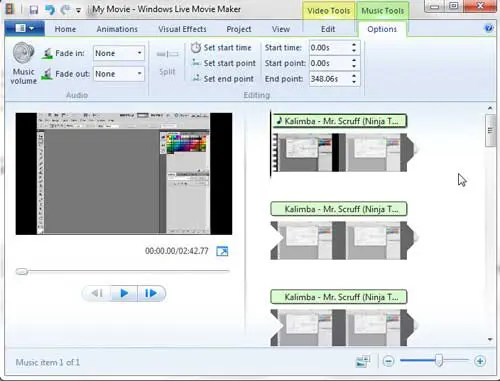Click the zoom in plus icon

pyautogui.click(x=480, y=361)
